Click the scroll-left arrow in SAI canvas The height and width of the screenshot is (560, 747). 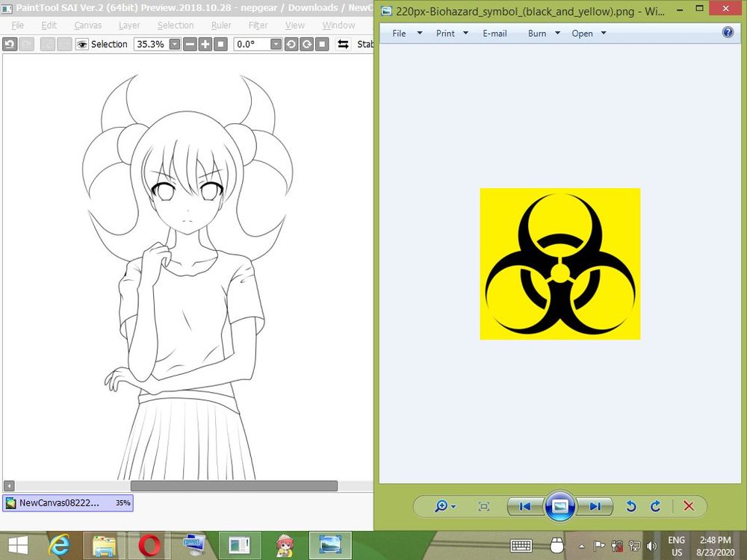(x=9, y=486)
